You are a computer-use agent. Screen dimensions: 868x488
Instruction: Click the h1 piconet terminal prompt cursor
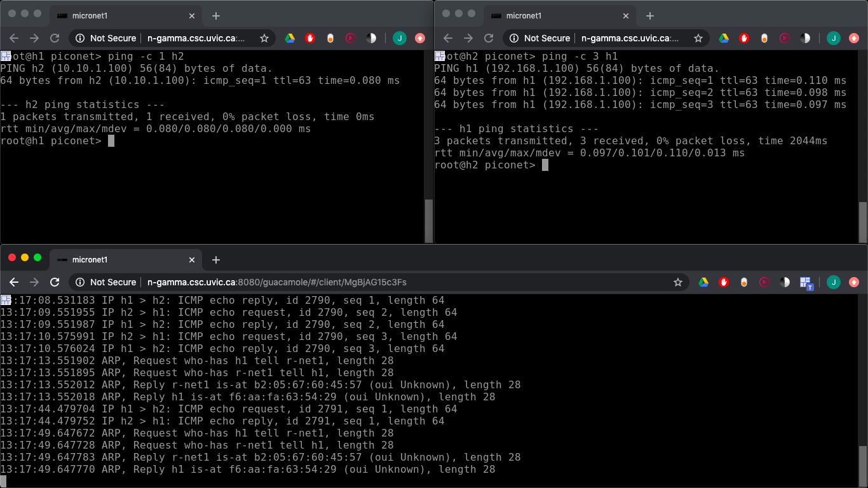[111, 141]
